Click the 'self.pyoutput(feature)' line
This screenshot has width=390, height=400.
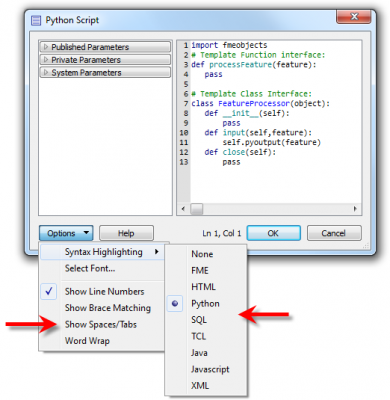pyautogui.click(x=272, y=143)
